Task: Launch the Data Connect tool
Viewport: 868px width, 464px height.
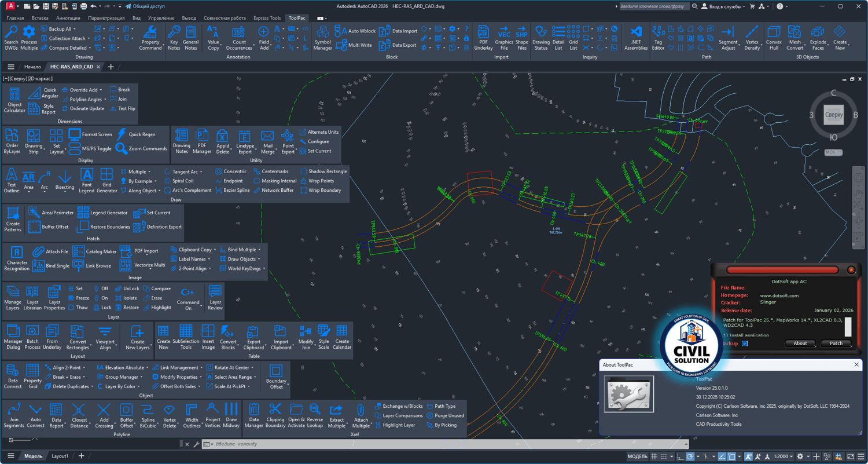Action: click(x=13, y=377)
